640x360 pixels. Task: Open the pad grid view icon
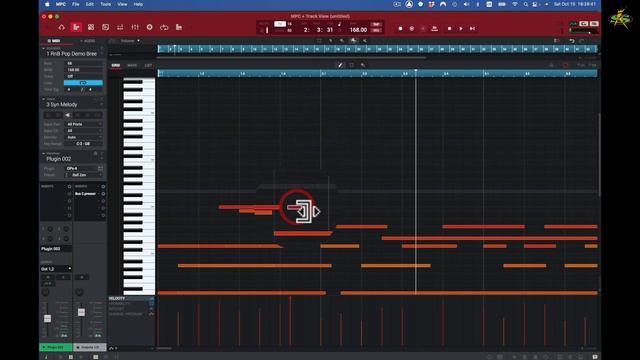91,27
